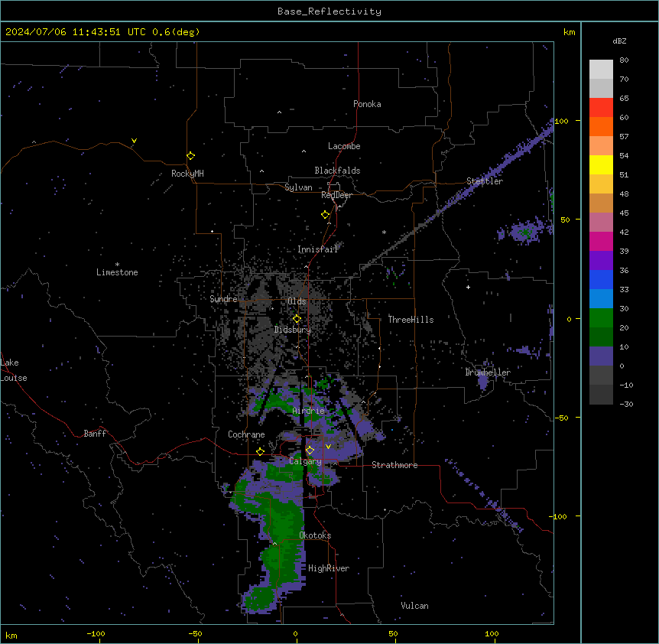Click the yellow V marker northwest of RockyMH
Screen dimensions: 659x644
pyautogui.click(x=134, y=141)
